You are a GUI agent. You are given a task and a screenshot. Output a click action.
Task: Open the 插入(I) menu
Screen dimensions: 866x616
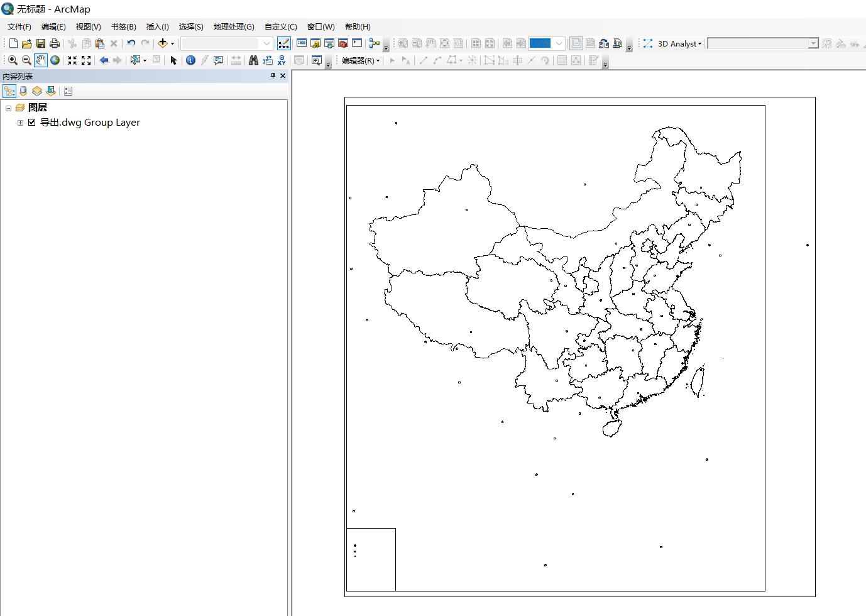pyautogui.click(x=157, y=27)
